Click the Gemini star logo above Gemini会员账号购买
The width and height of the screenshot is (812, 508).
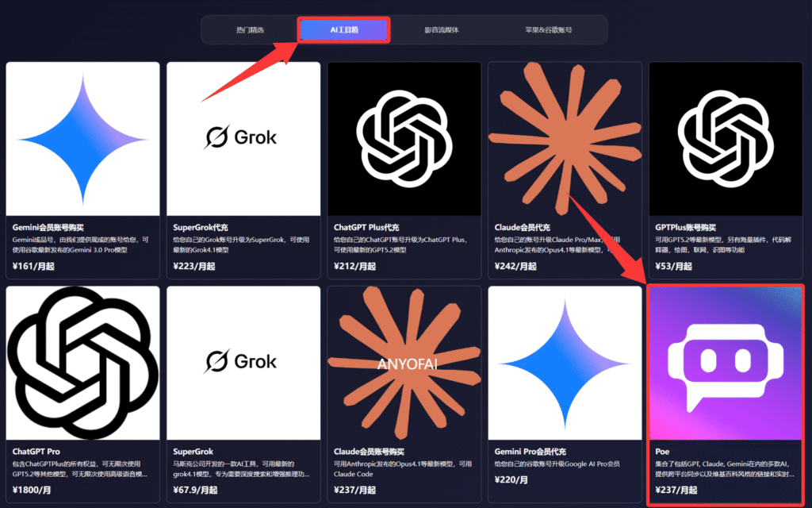point(82,138)
